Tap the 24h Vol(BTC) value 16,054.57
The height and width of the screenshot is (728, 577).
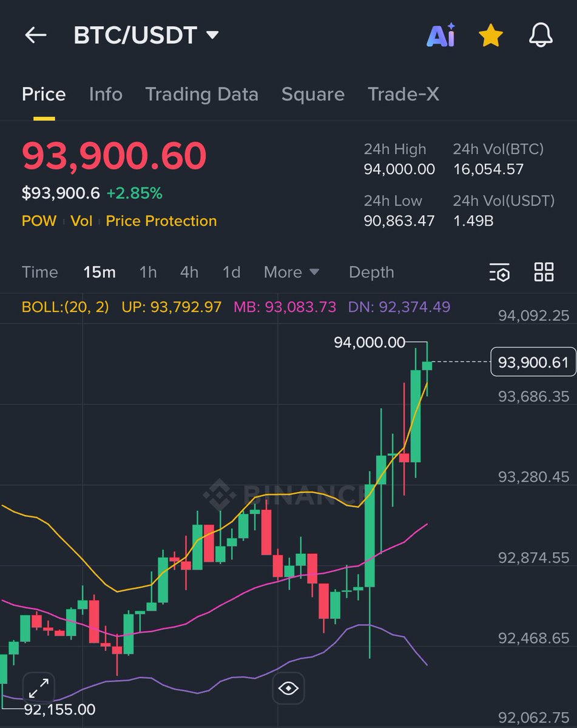coord(488,169)
